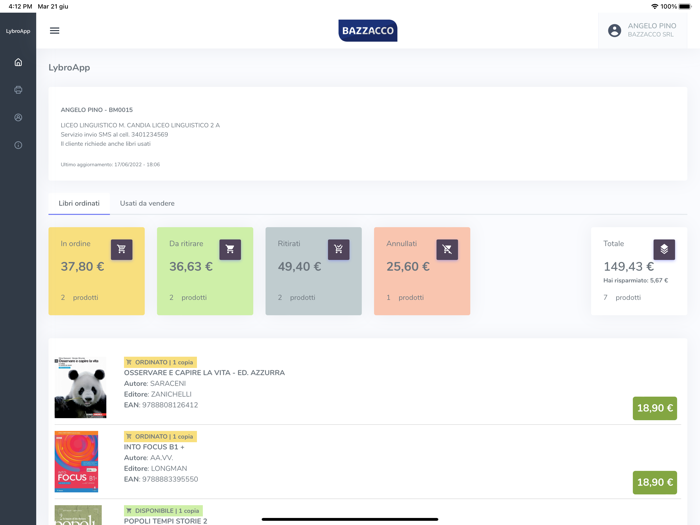Viewport: 700px width, 525px height.
Task: Select the Annullati 25,60 € card
Action: pos(422,271)
